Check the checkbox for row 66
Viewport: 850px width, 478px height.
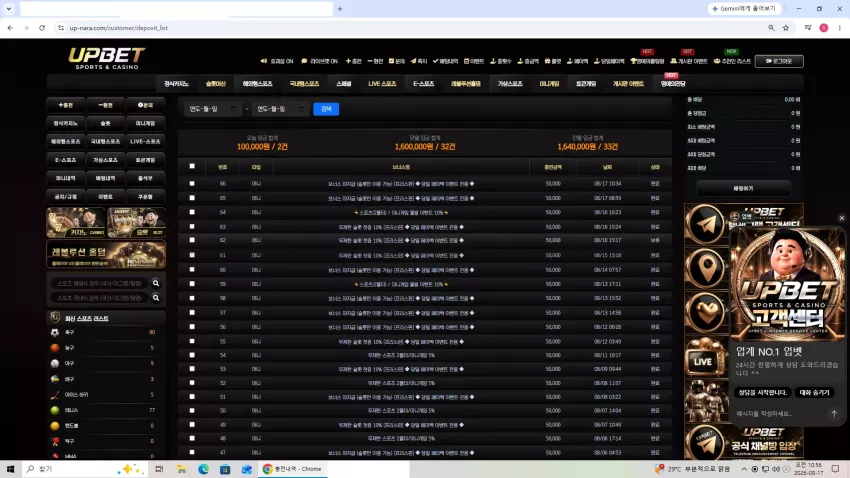(192, 184)
